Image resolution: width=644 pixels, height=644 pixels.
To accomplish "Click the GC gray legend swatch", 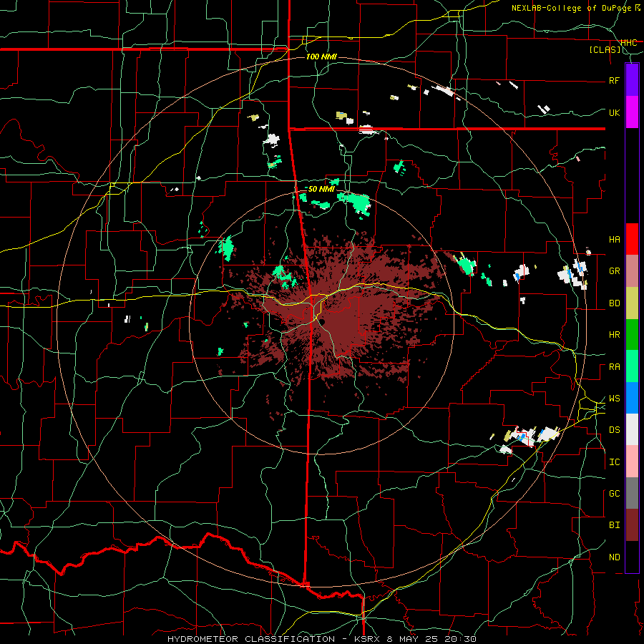I will [632, 493].
